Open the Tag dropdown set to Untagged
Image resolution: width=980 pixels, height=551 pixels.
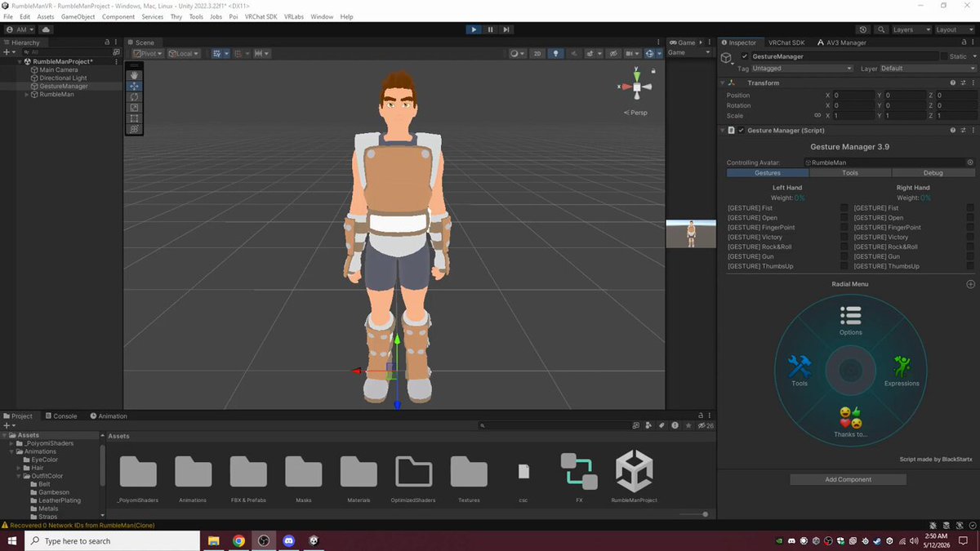click(x=802, y=69)
